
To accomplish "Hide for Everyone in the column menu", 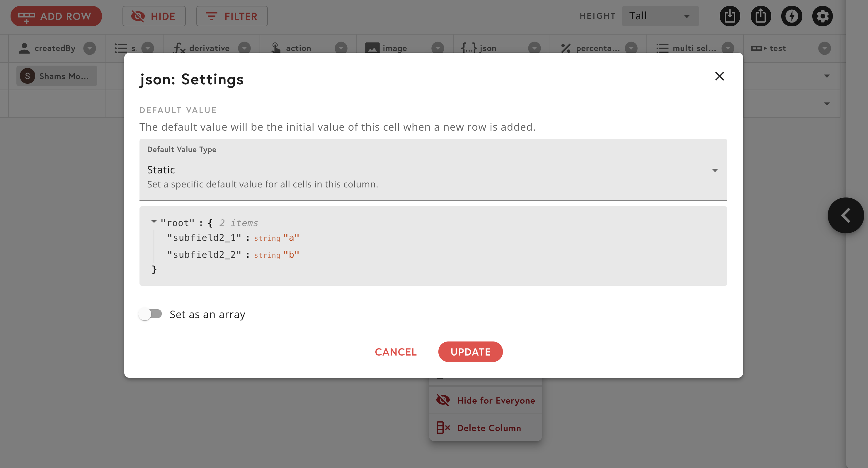I will 486,400.
